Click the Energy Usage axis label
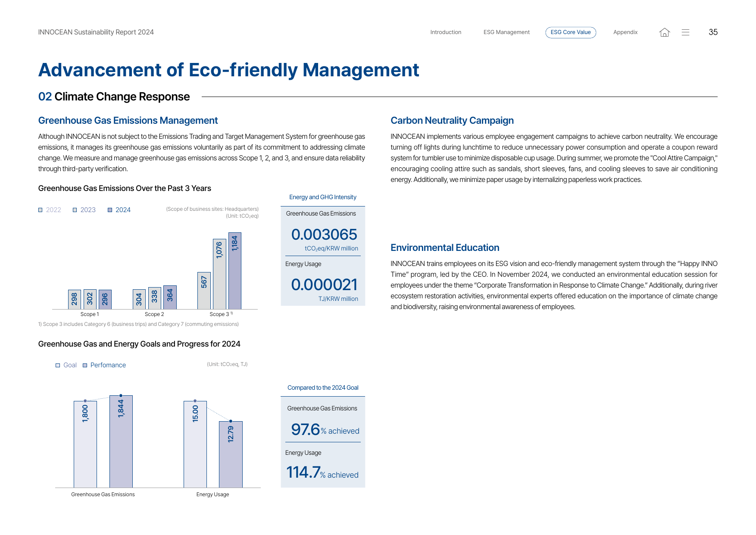Screen dimensions: 756x535 coord(213,494)
